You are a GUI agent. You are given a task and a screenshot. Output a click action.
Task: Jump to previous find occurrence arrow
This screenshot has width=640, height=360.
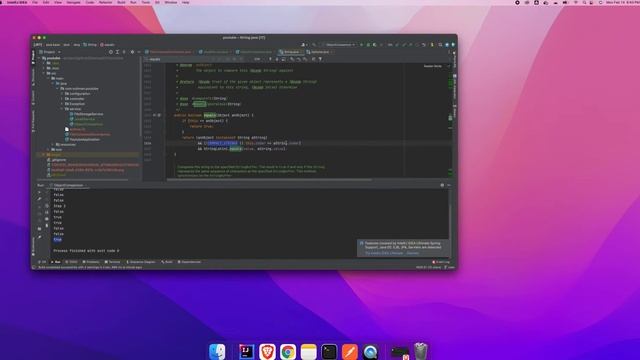pyautogui.click(x=270, y=59)
